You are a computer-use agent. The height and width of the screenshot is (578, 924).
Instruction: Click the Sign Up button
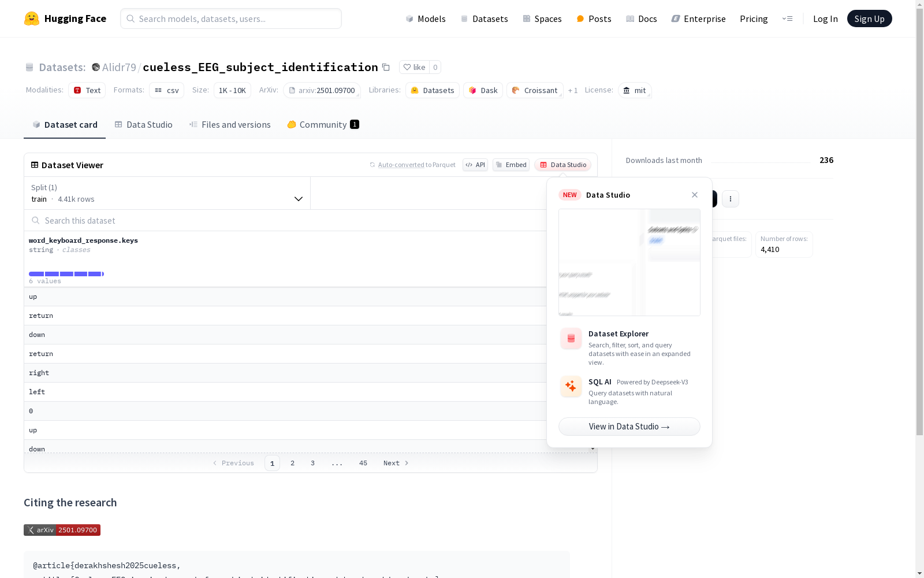tap(869, 18)
